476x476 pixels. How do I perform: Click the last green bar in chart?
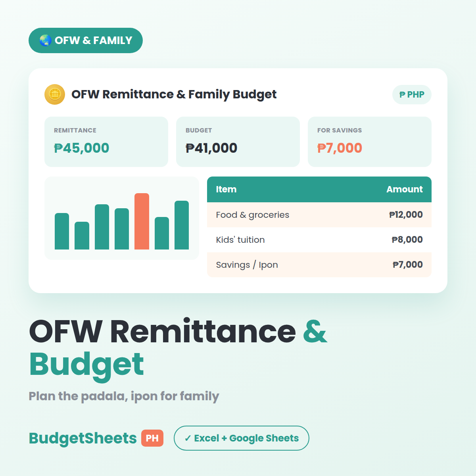tap(182, 225)
